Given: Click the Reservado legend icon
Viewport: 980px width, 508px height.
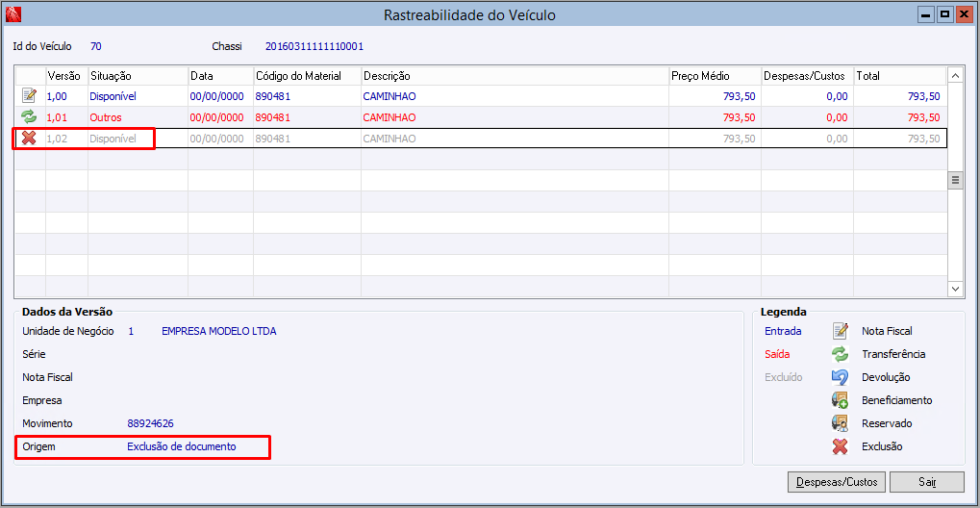Looking at the screenshot, I should click(x=840, y=423).
